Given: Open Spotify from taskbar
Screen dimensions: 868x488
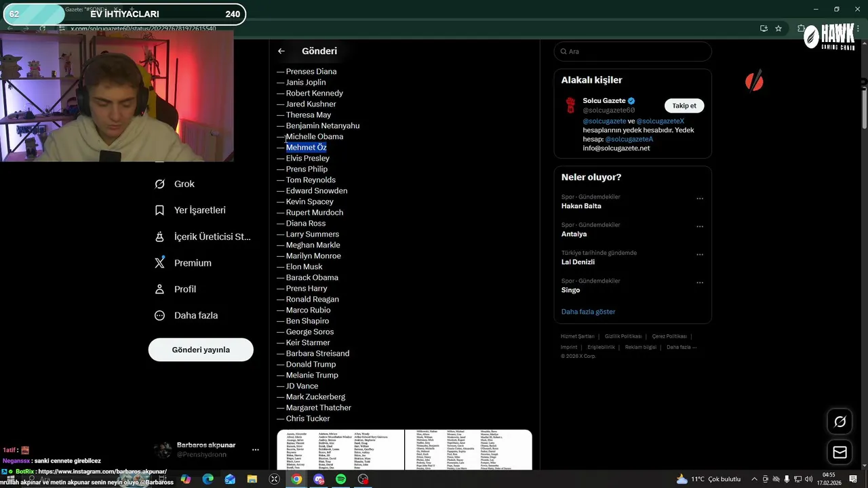Looking at the screenshot, I should 341,479.
